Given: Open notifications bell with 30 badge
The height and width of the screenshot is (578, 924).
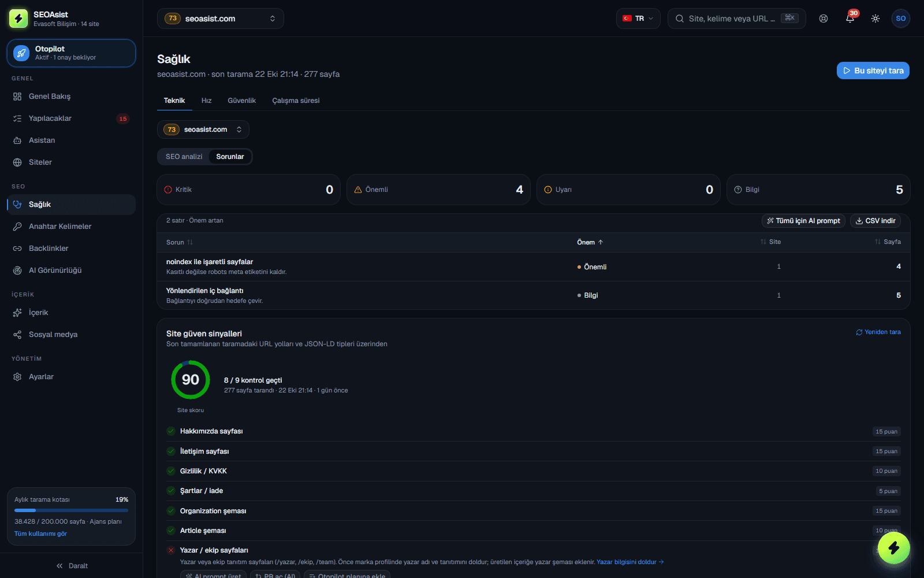Looking at the screenshot, I should tap(850, 18).
